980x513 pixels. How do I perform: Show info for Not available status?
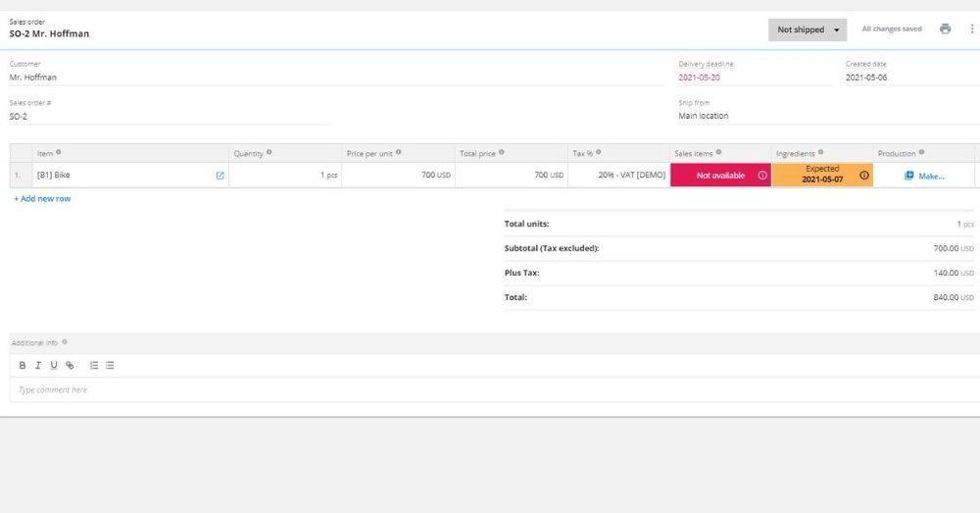(x=762, y=176)
